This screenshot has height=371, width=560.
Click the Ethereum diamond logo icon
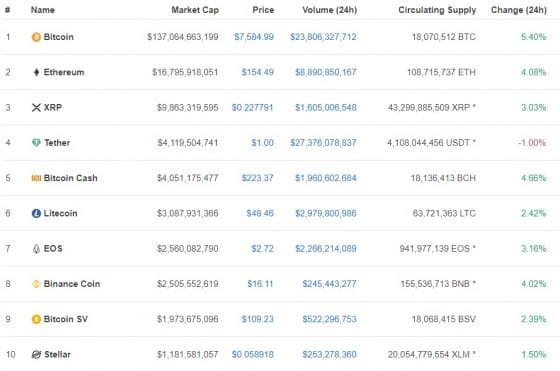click(x=36, y=72)
